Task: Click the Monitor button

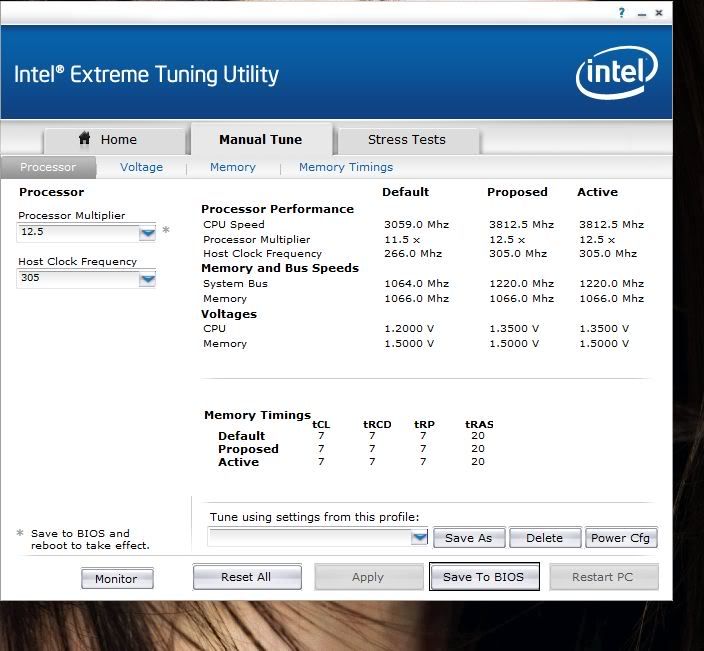Action: pos(117,578)
